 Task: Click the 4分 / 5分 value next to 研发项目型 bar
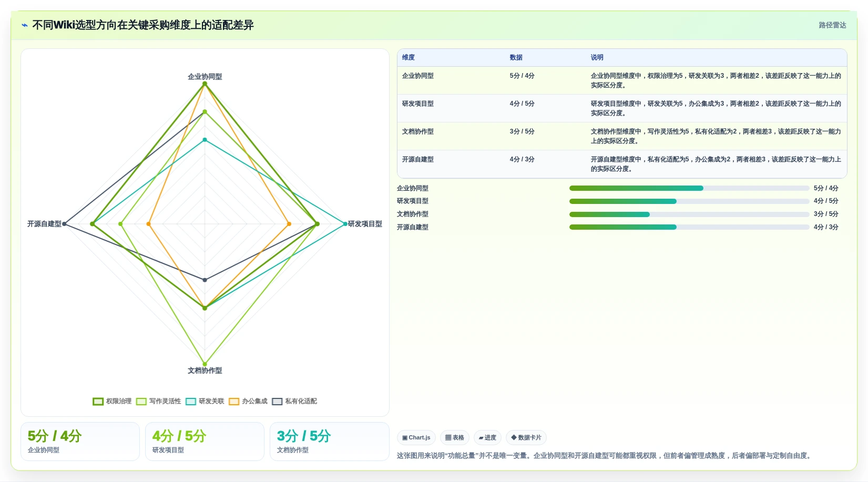[x=826, y=201]
